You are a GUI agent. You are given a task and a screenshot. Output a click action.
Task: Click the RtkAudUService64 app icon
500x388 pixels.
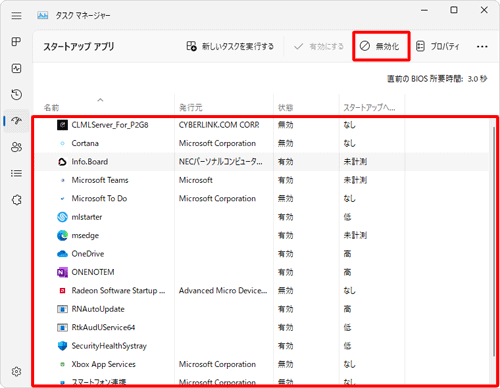tap(62, 328)
